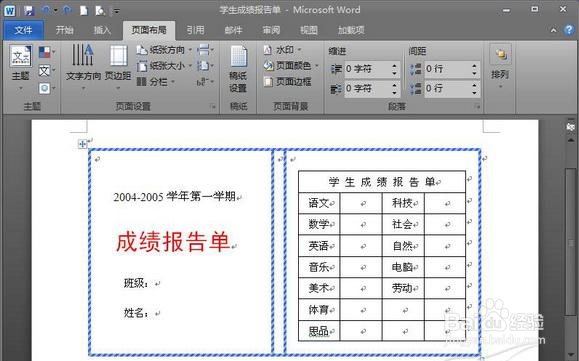The height and width of the screenshot is (361, 579).
Task: Decrease spacing after with down arrow
Action: coord(474,92)
